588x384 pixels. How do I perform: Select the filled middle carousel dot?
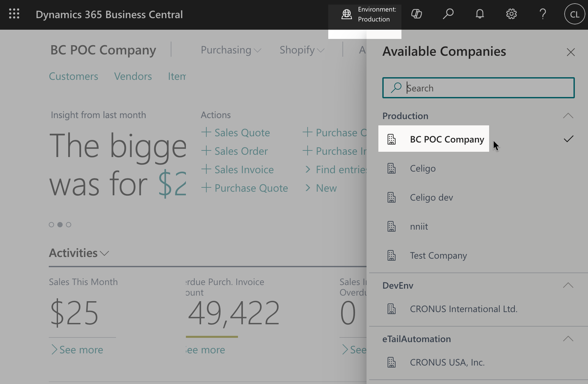coord(60,225)
